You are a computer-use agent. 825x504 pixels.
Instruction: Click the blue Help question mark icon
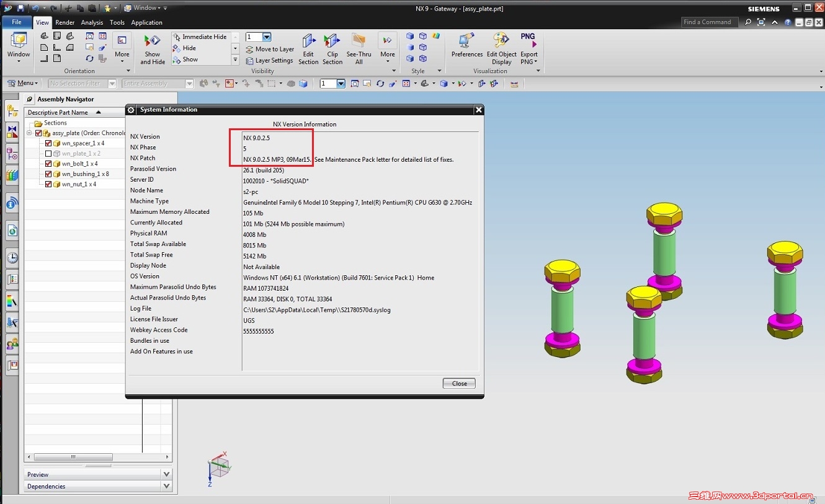click(788, 22)
